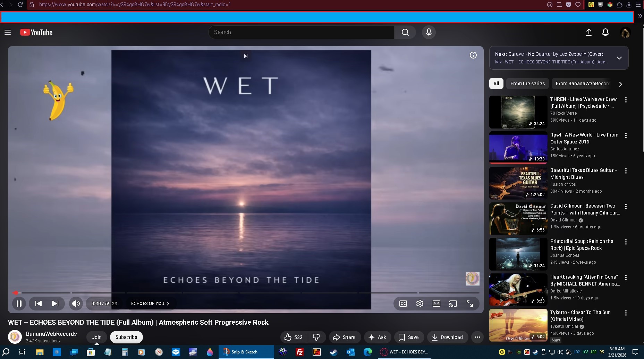Click the 0:30 / 59:33 time display
The image size is (644, 359).
104,304
